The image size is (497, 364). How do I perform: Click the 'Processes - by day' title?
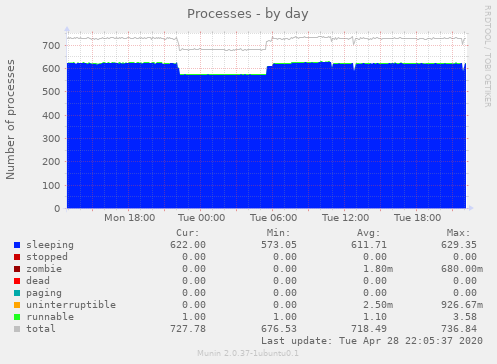pyautogui.click(x=247, y=14)
